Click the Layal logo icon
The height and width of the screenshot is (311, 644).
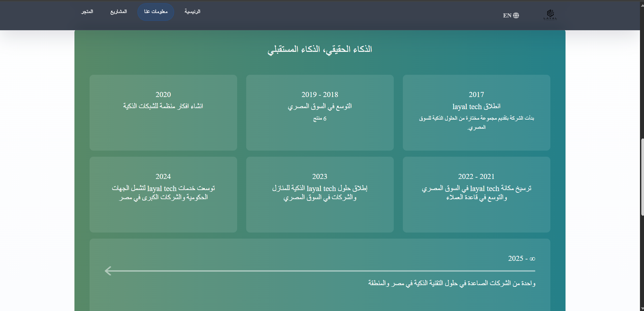coord(550,15)
